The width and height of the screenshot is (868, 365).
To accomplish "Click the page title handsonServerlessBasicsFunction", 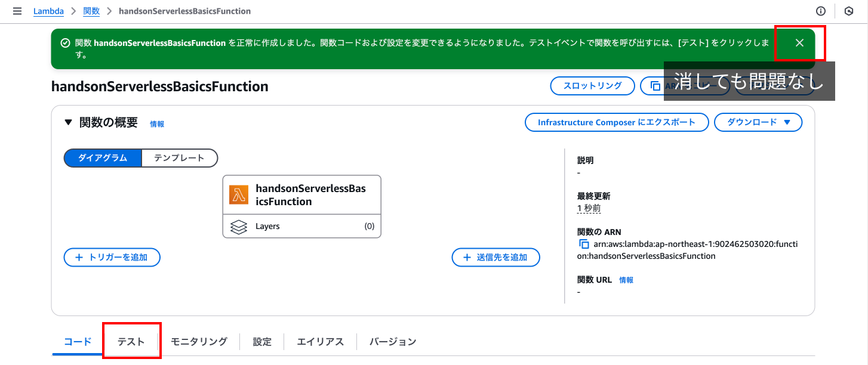I will [x=160, y=86].
